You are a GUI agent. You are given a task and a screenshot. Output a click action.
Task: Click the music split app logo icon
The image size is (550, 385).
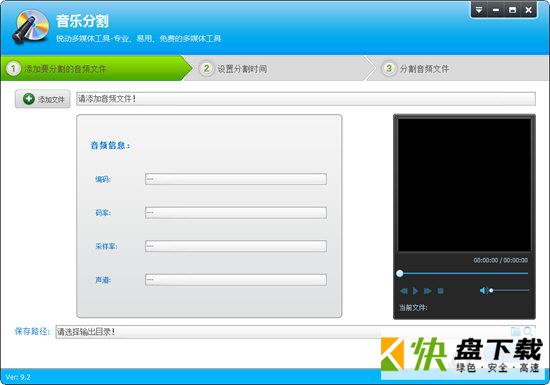tap(31, 27)
